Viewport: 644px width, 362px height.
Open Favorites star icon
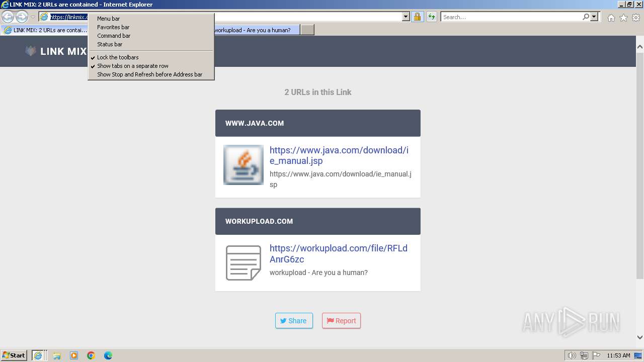click(623, 18)
